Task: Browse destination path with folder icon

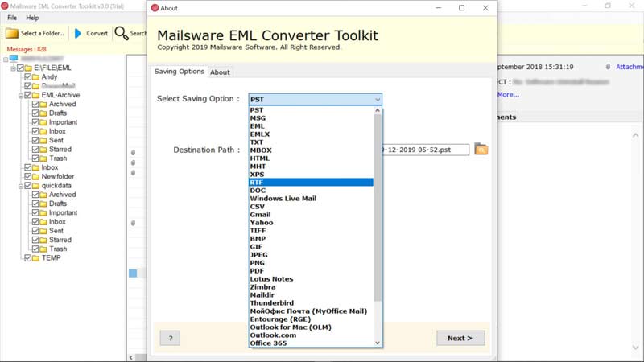Action: click(x=481, y=149)
